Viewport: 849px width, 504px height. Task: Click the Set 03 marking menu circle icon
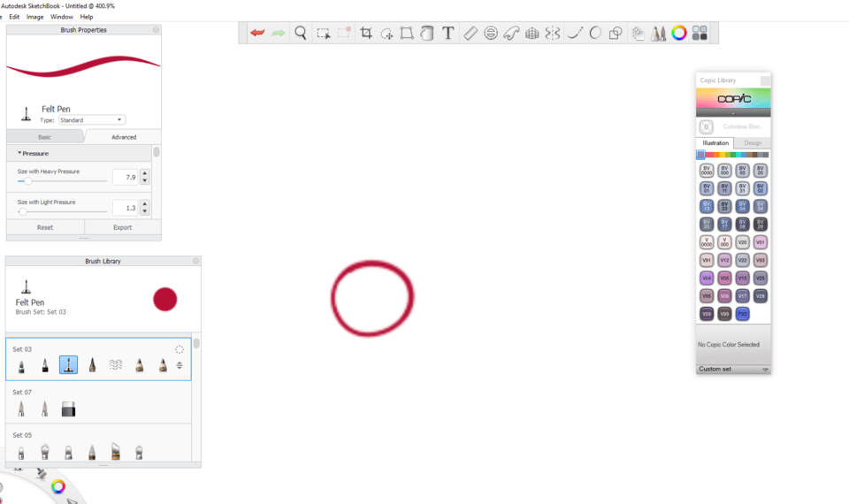coord(180,349)
